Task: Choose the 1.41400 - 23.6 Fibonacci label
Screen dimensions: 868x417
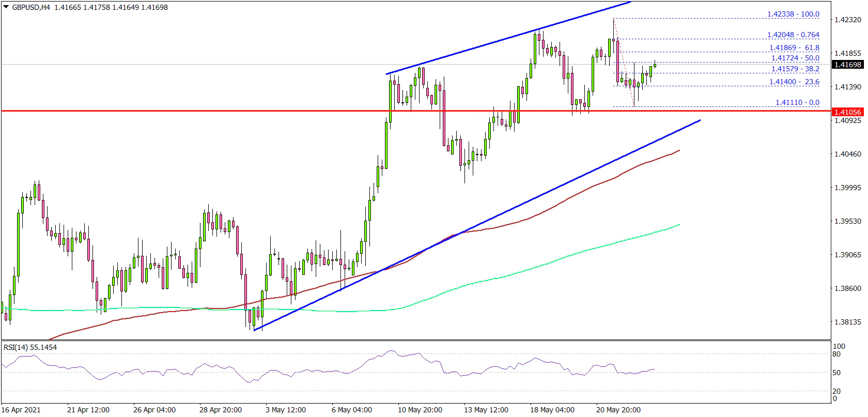Action: [x=794, y=82]
